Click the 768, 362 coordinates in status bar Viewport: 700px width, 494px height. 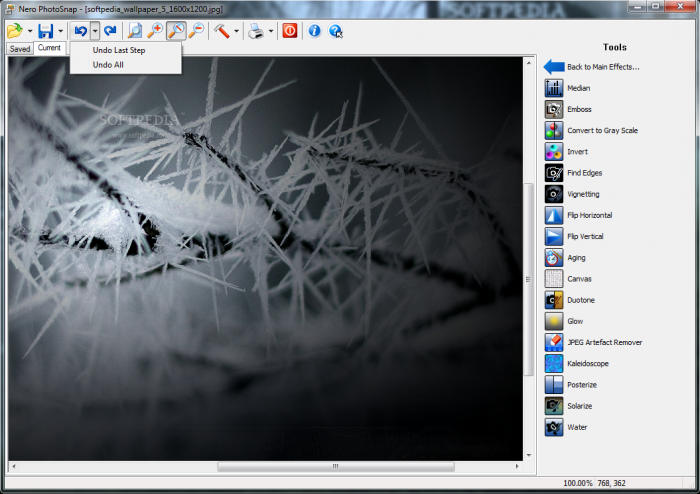pyautogui.click(x=611, y=483)
